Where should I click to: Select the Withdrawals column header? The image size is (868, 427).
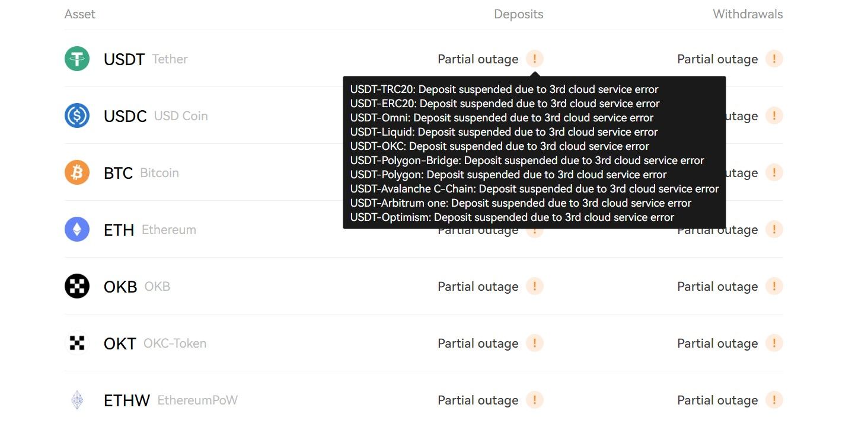(x=748, y=14)
